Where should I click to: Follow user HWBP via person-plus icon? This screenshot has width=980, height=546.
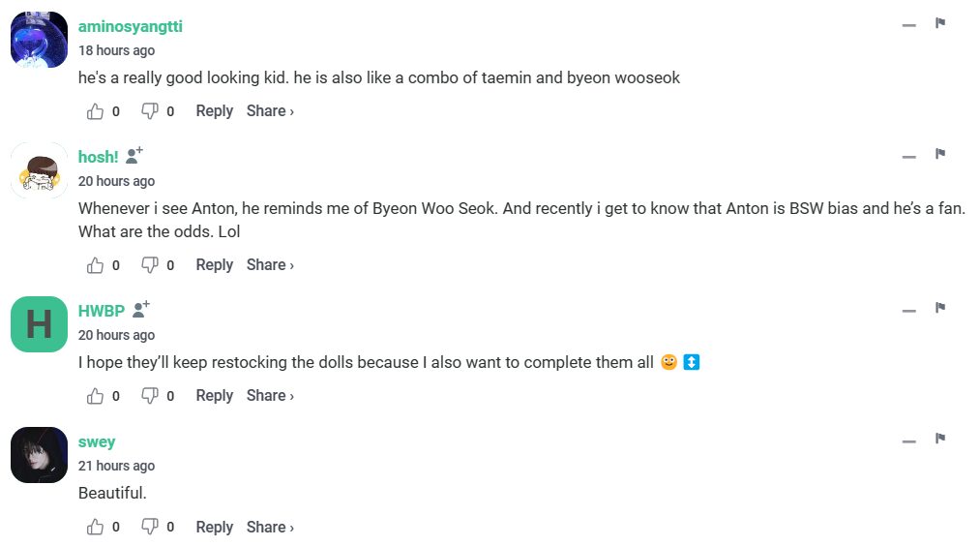141,309
